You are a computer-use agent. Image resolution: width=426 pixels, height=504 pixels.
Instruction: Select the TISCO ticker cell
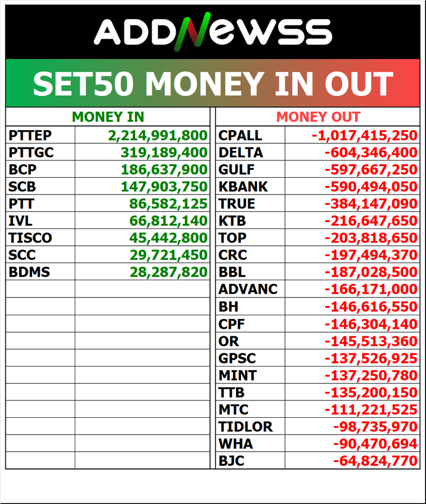click(x=30, y=238)
